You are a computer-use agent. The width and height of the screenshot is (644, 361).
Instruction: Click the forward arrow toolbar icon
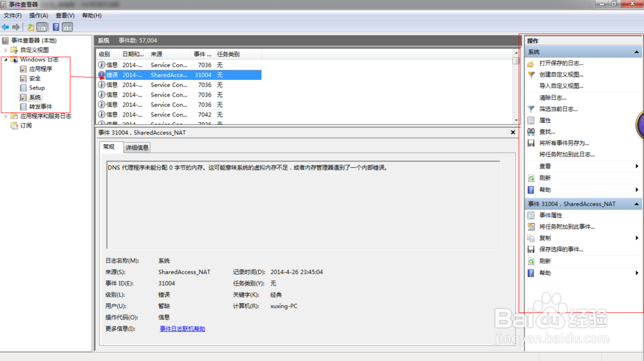tap(16, 27)
